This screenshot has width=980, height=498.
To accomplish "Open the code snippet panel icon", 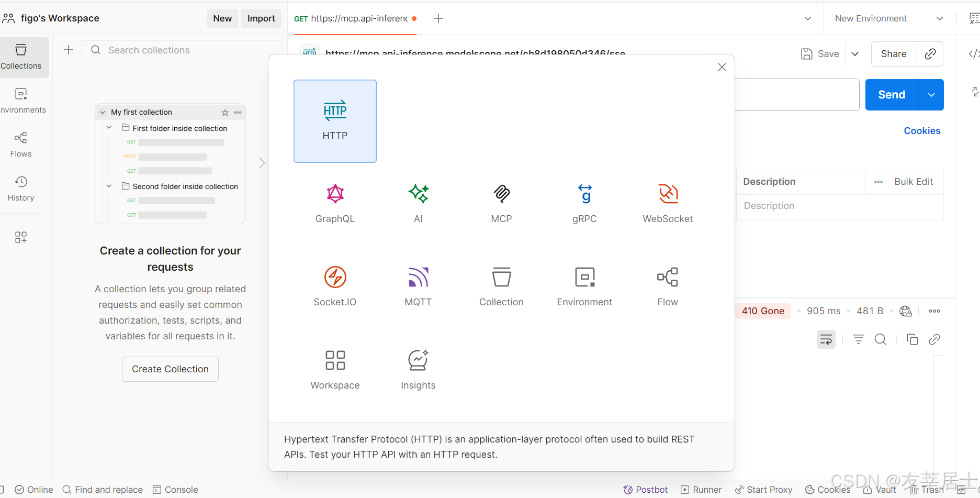I will [x=974, y=54].
